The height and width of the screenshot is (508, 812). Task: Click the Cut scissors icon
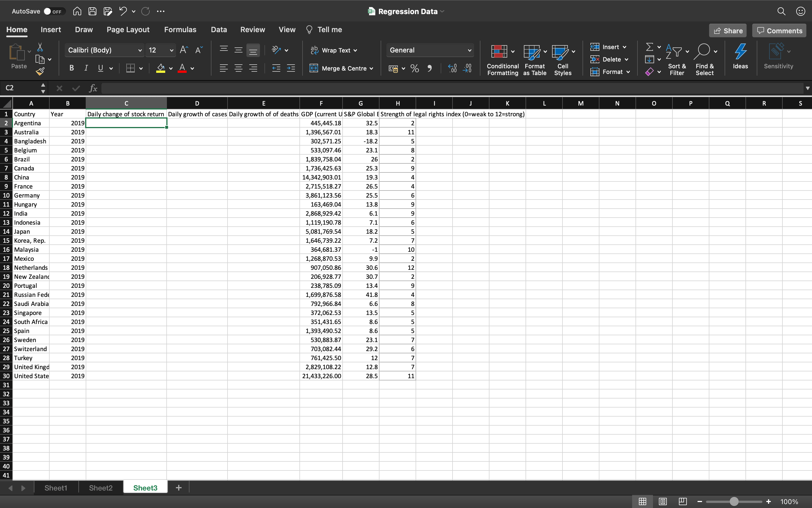40,47
